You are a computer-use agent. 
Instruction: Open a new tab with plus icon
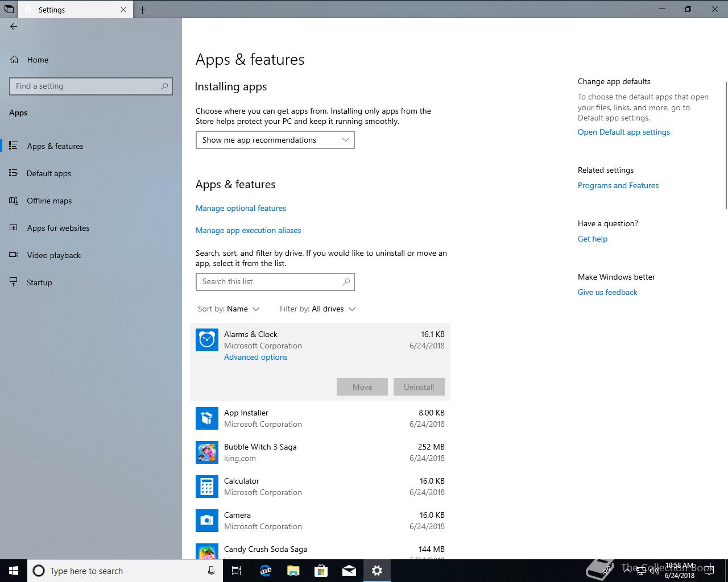143,10
